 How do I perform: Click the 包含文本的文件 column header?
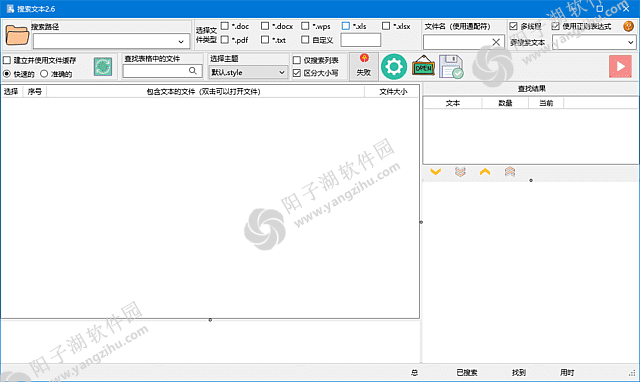click(204, 92)
